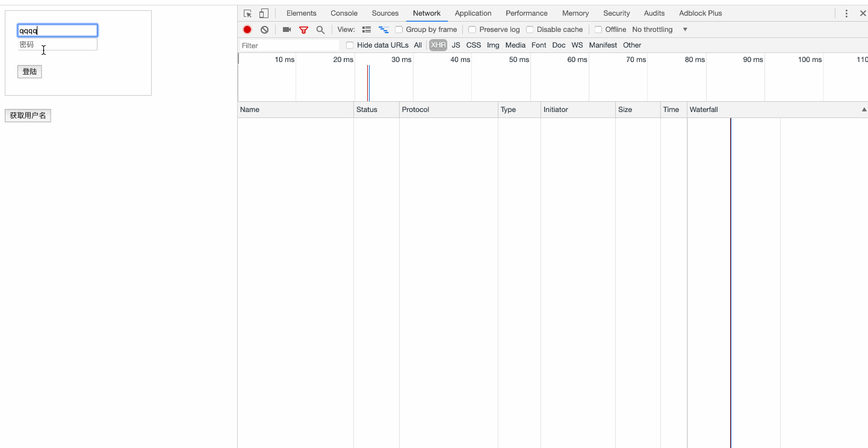Focus the username field containing qqqq
Image resolution: width=868 pixels, height=448 pixels.
[x=57, y=31]
